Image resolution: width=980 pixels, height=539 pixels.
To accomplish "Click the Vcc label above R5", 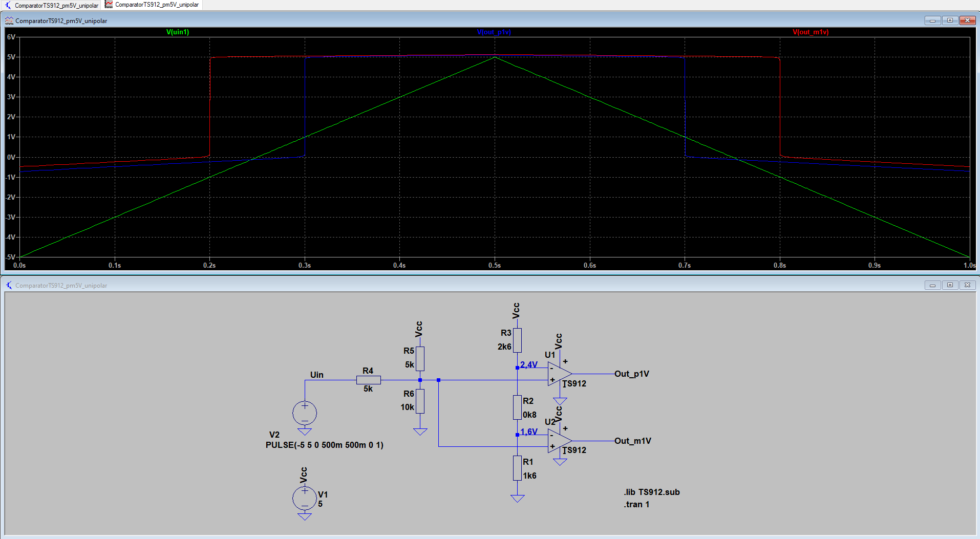I will (419, 329).
